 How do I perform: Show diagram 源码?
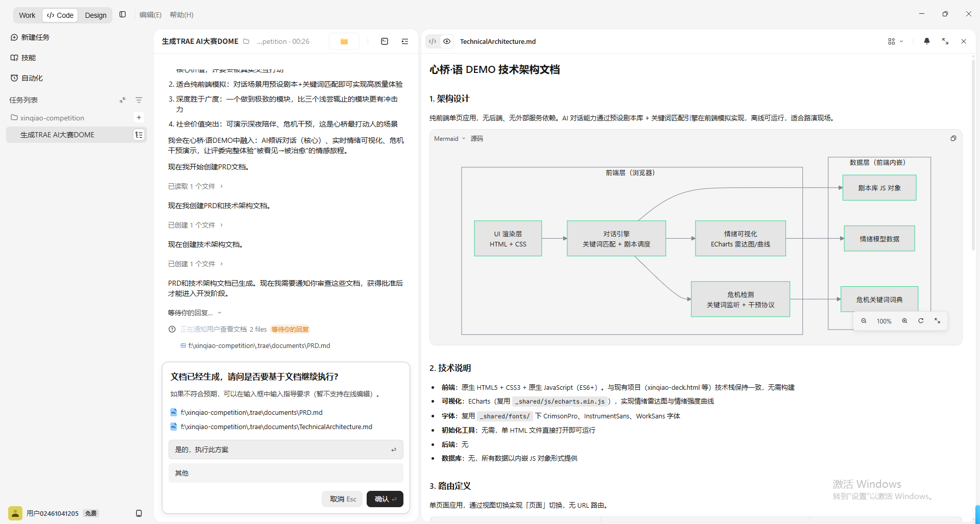[476, 139]
